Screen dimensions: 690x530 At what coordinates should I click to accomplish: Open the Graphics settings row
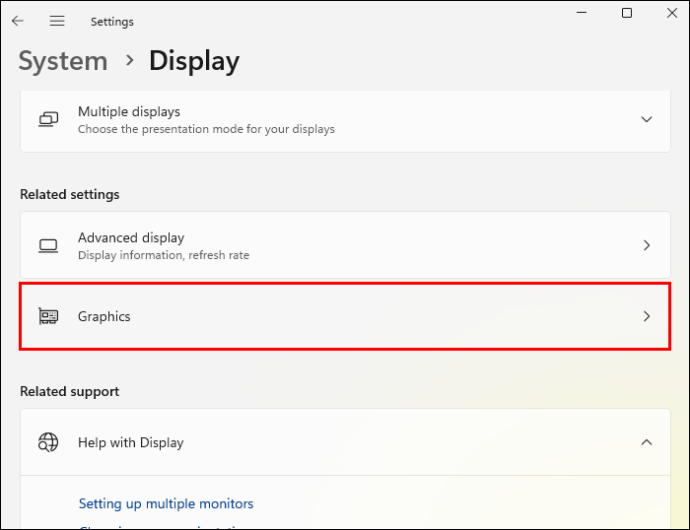pos(345,316)
